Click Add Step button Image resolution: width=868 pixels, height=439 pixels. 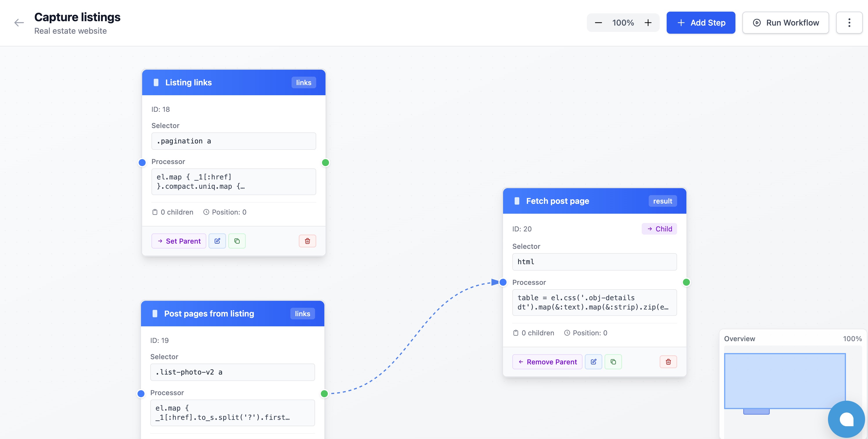click(701, 23)
